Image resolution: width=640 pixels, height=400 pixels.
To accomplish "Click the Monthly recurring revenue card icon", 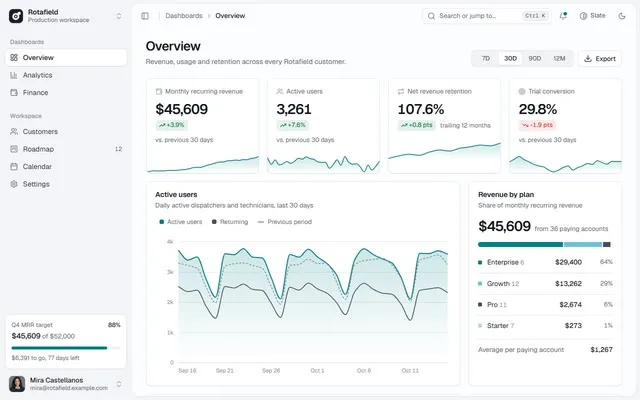I will coord(159,91).
